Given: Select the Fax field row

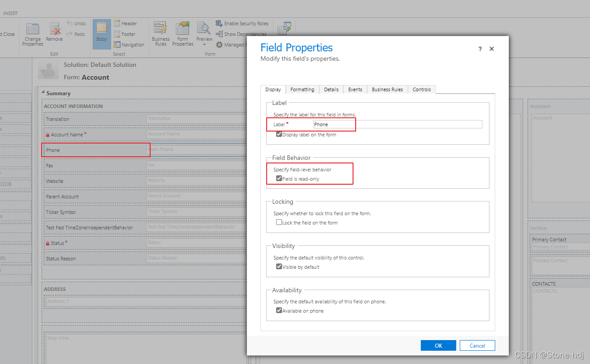Looking at the screenshot, I should (x=146, y=165).
